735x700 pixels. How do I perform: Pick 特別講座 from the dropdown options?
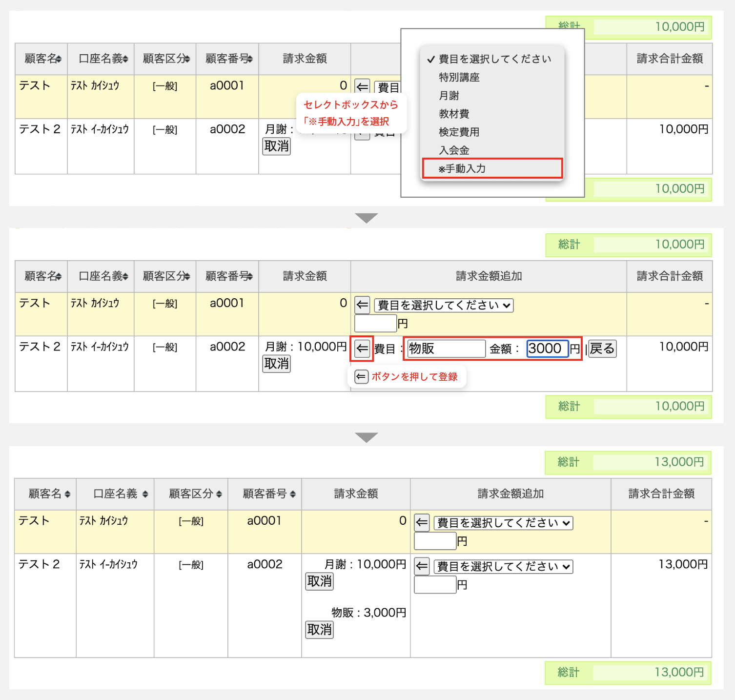[x=459, y=77]
